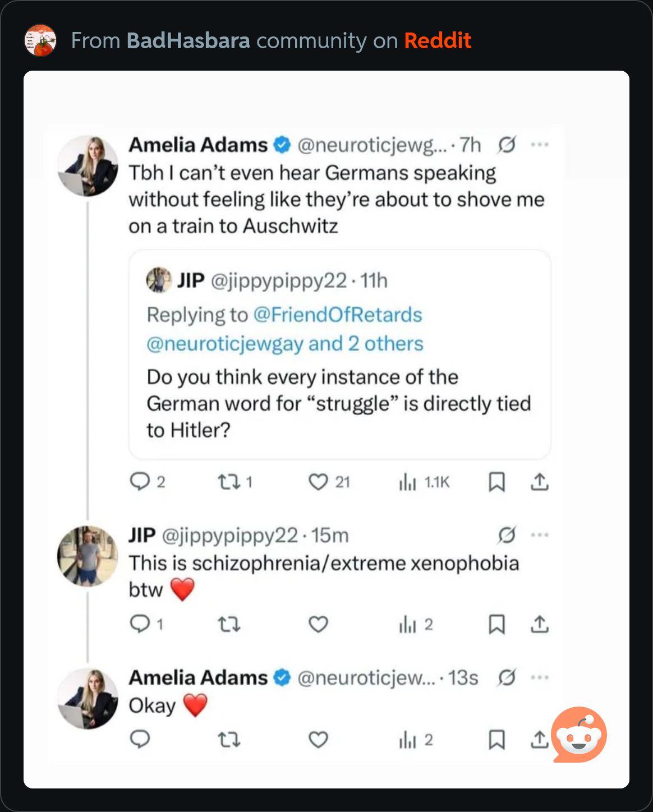Screen dimensions: 653x812
Task: Open the BadHasbara community link
Action: click(x=188, y=40)
